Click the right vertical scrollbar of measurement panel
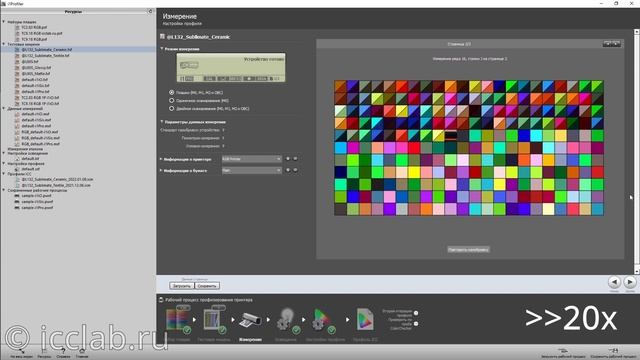640x360 pixels. [637, 151]
